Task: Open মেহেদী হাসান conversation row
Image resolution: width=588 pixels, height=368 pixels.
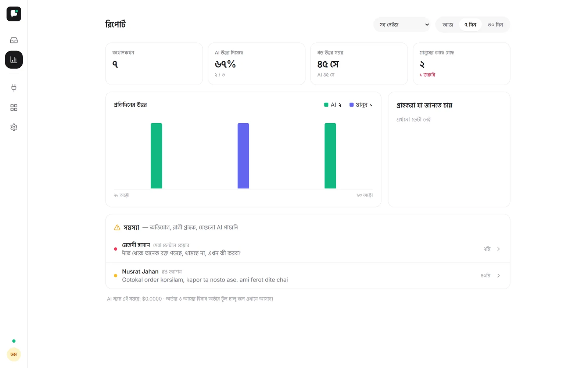Action: pyautogui.click(x=308, y=249)
